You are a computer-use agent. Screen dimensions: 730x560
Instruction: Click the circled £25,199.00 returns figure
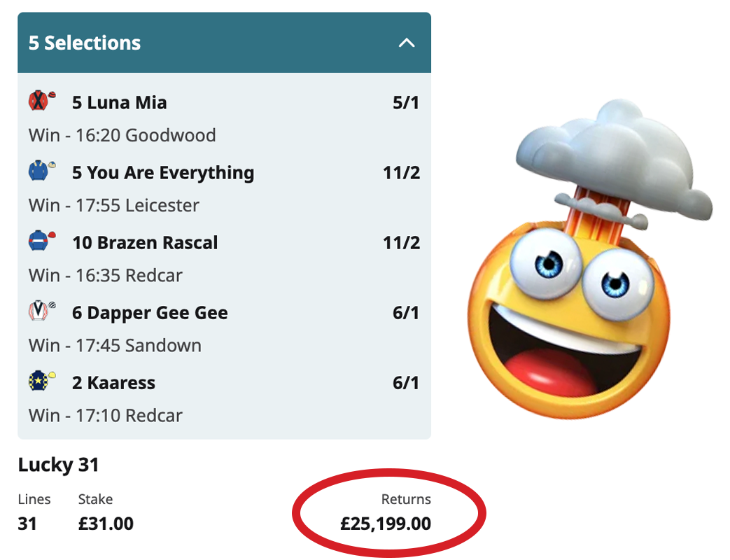click(387, 523)
